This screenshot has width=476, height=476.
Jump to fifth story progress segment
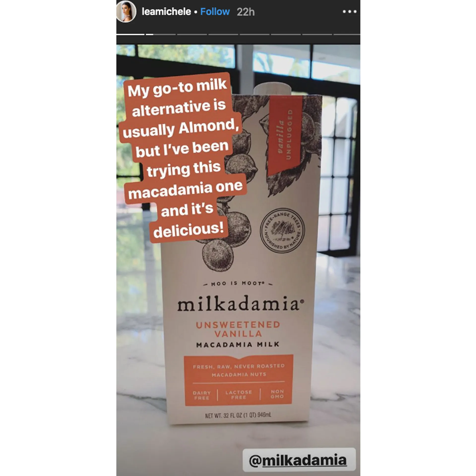point(254,34)
